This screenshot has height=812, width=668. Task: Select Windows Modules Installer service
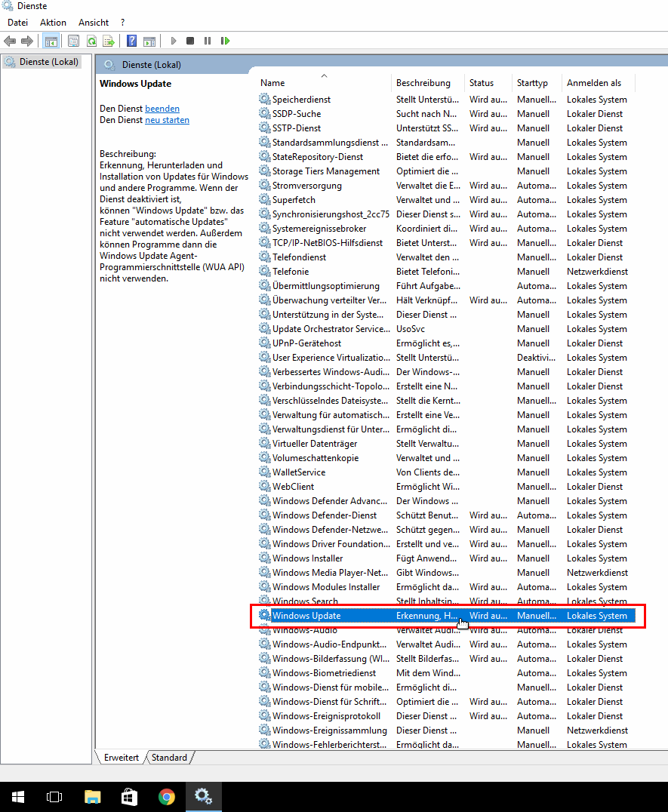pos(446,586)
